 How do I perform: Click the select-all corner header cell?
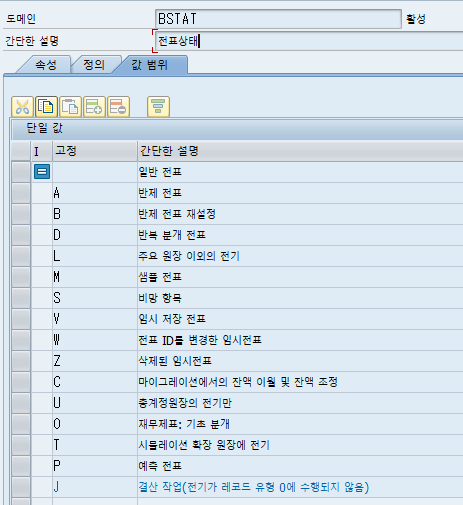[21, 151]
